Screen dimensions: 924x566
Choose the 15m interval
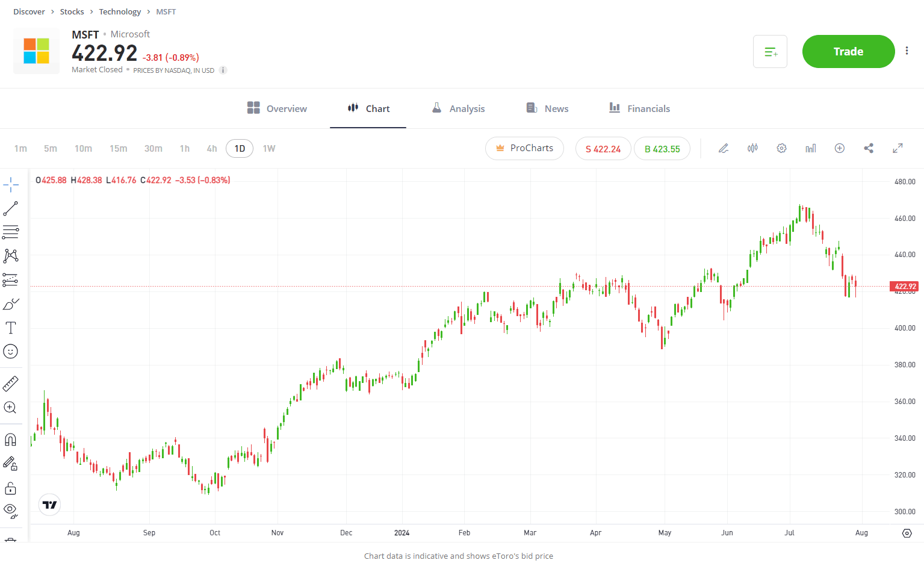pos(119,148)
